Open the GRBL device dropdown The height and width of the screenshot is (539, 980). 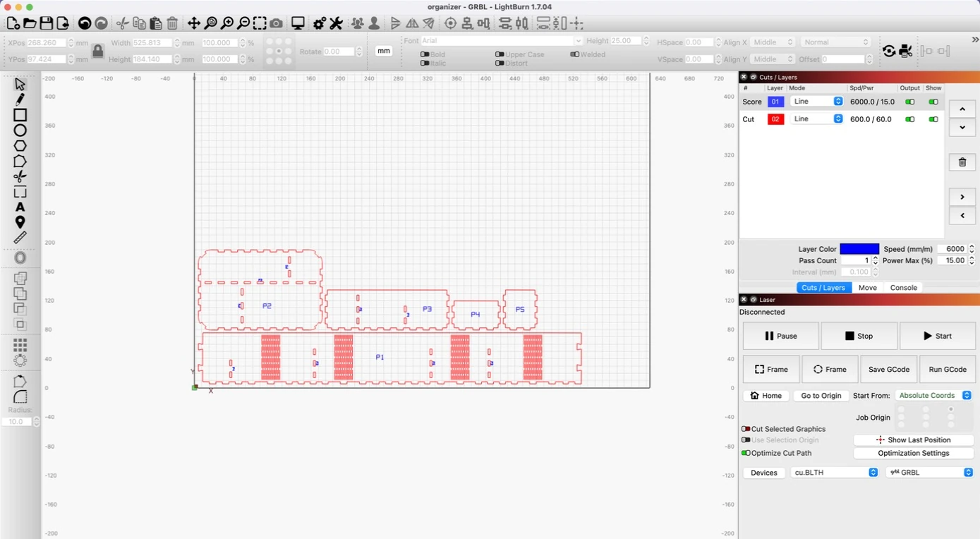[929, 473]
